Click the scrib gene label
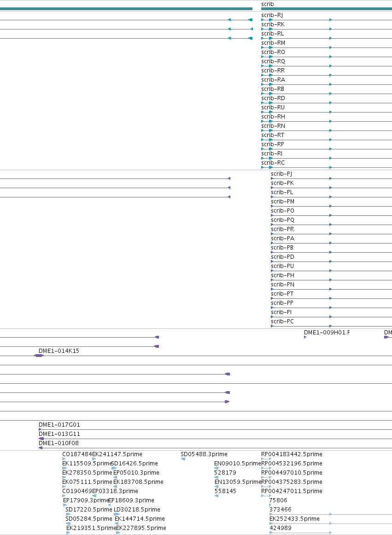 click(267, 4)
